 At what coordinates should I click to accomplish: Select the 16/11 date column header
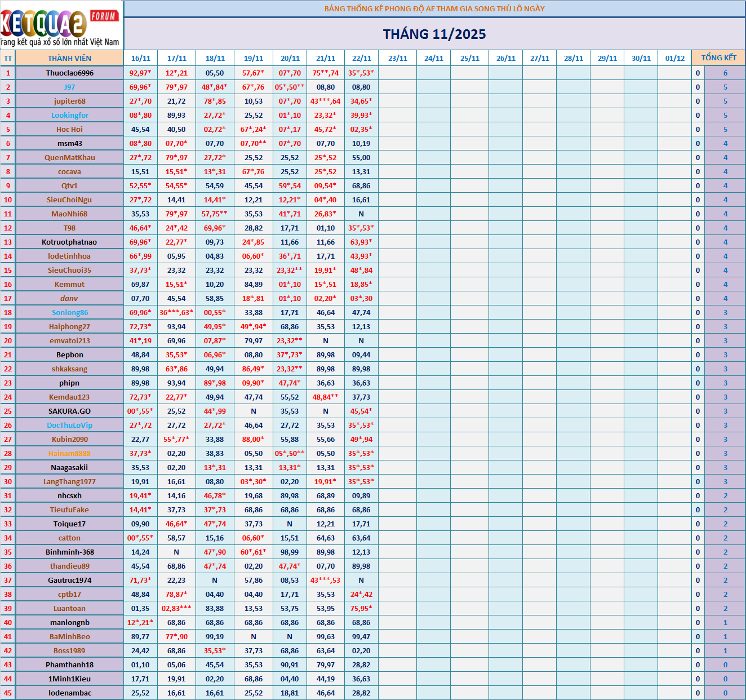click(x=140, y=58)
